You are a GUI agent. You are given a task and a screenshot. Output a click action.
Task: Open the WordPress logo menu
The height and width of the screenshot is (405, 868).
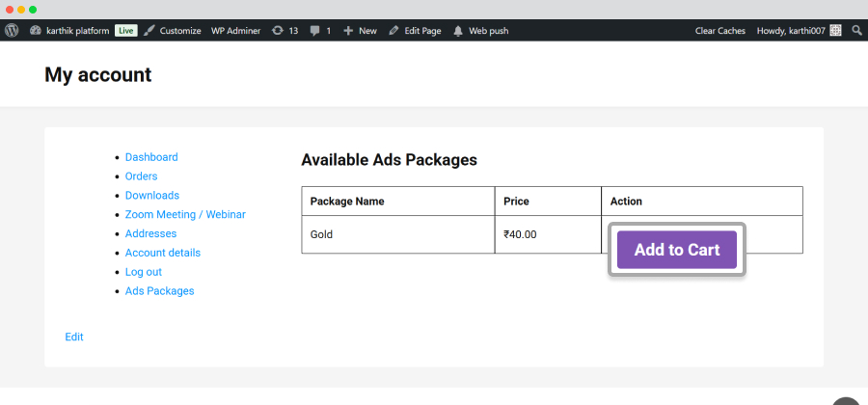(x=12, y=31)
